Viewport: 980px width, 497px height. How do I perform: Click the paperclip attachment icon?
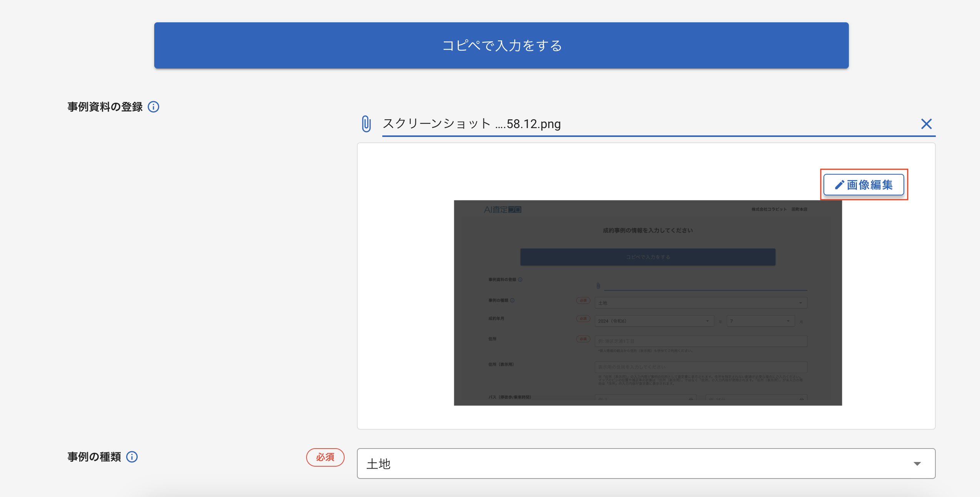(x=366, y=124)
